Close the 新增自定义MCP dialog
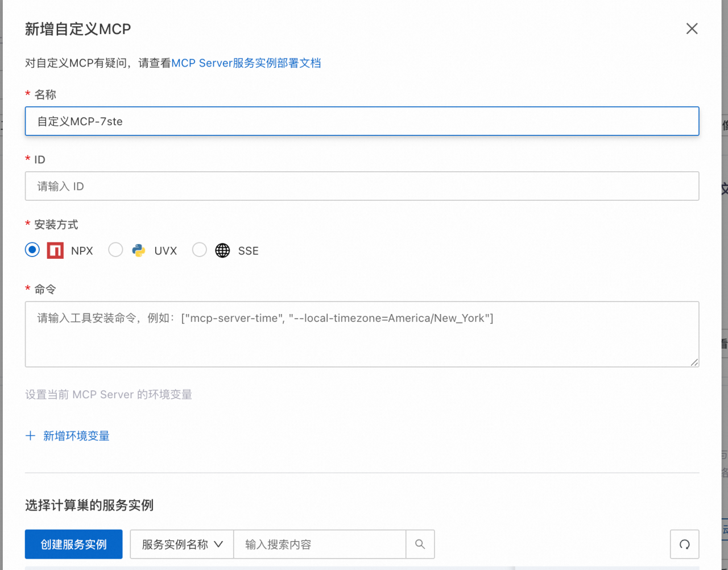 692,29
